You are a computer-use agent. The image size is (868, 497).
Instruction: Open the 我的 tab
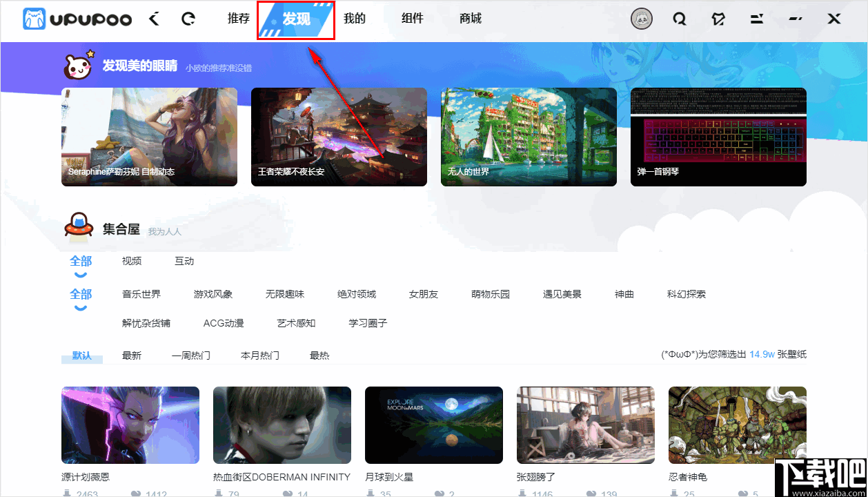[x=355, y=19]
